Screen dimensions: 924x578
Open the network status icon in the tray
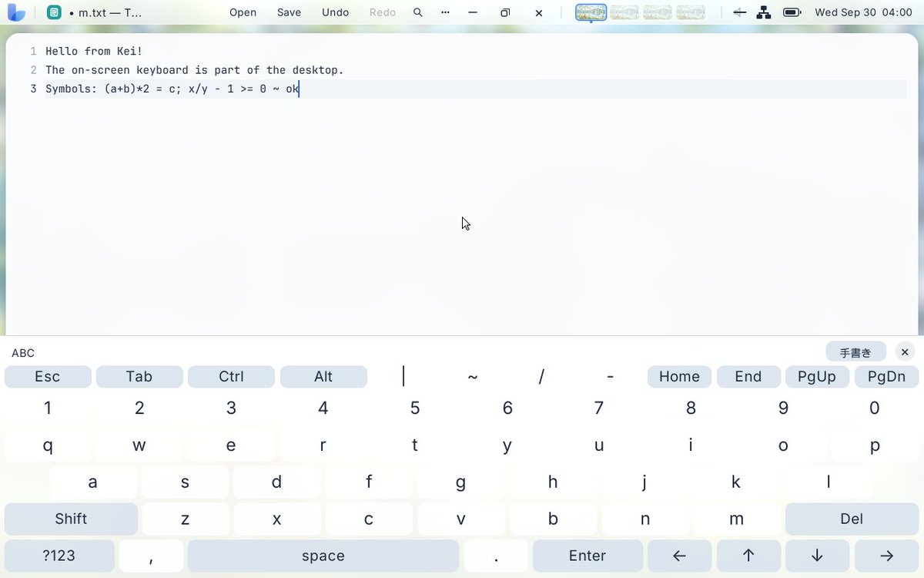764,12
